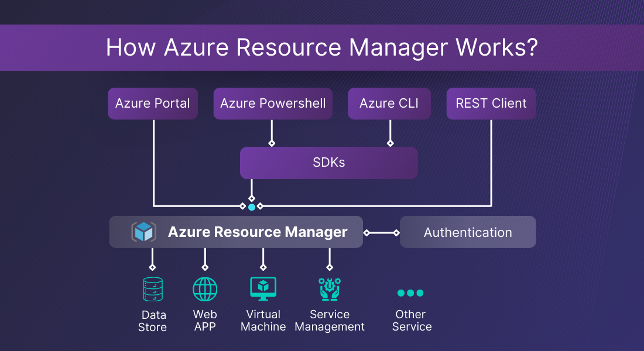Click the Azure CLI box
The width and height of the screenshot is (644, 351).
coord(389,104)
